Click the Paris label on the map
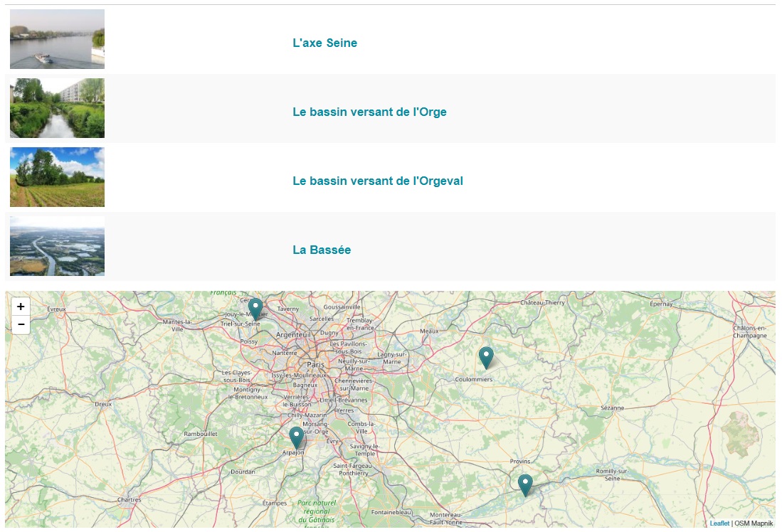 [x=315, y=364]
